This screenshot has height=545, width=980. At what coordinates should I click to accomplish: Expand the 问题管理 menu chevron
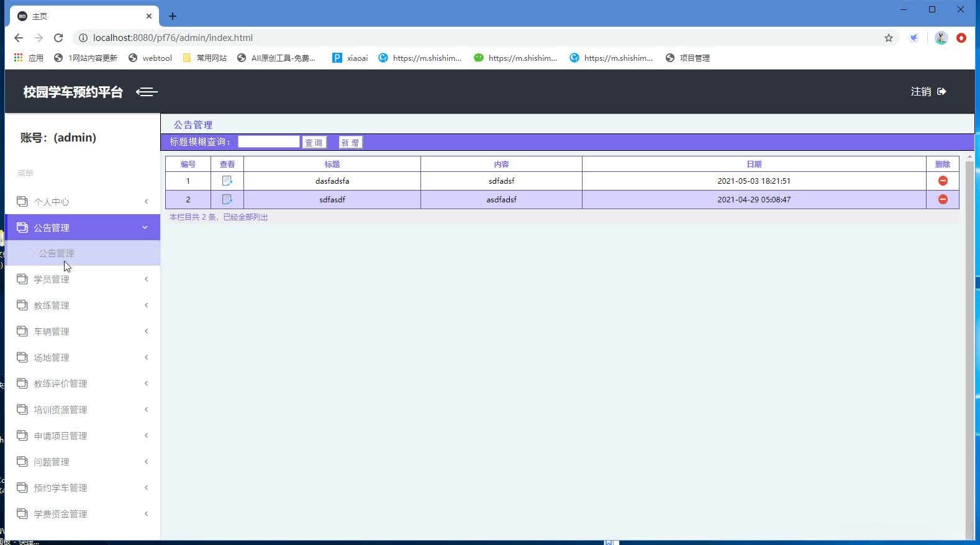tap(146, 461)
